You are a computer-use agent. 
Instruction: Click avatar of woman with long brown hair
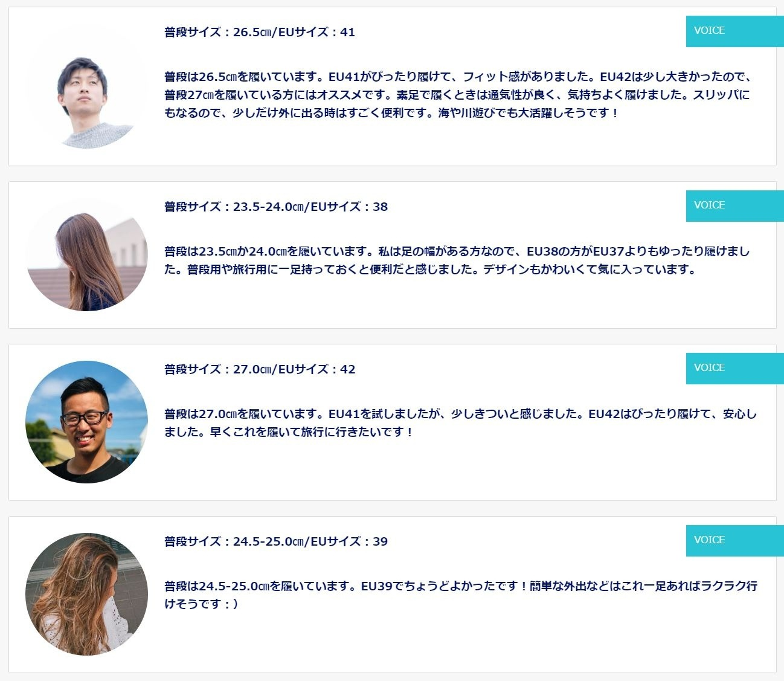pos(86,254)
